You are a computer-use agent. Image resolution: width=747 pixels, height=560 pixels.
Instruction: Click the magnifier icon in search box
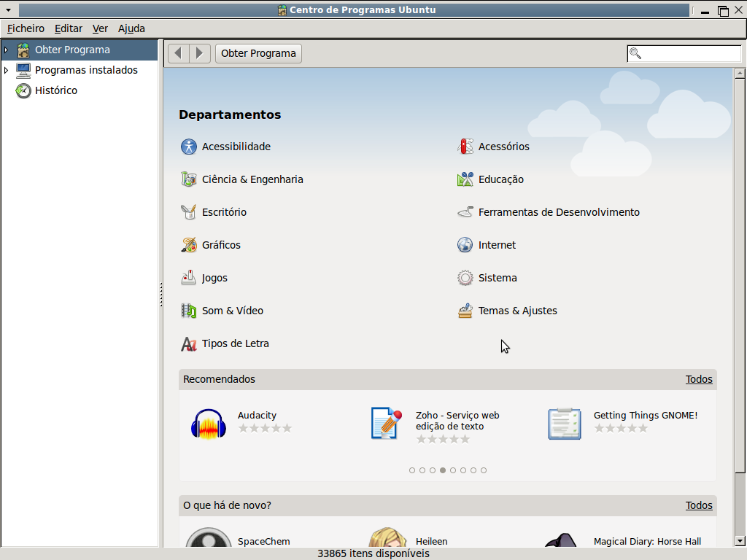[x=635, y=53]
